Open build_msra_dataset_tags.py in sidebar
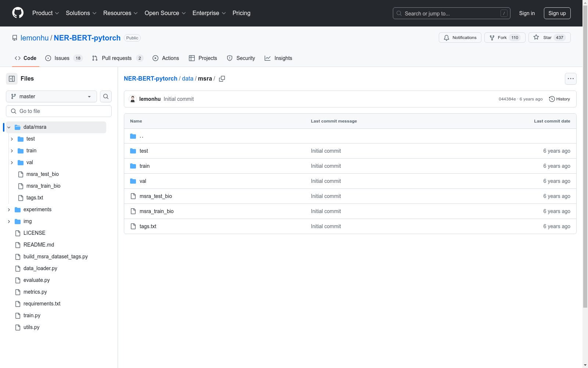The width and height of the screenshot is (588, 368). pos(55,256)
